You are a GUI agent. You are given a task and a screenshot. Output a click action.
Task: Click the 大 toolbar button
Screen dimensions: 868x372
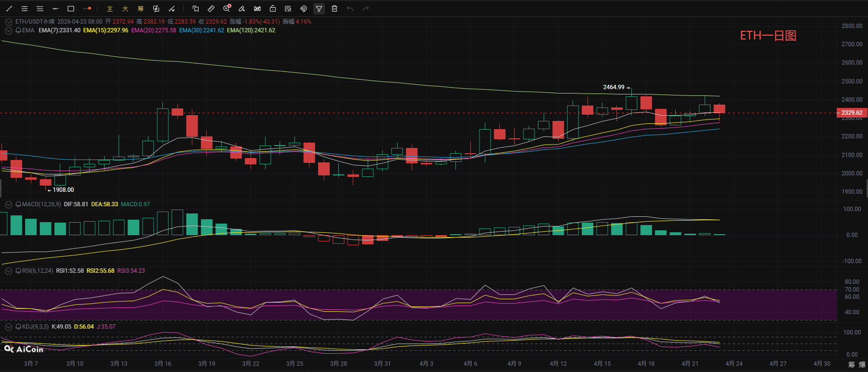point(125,9)
